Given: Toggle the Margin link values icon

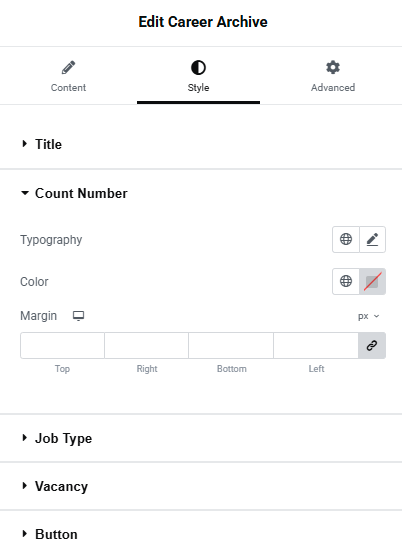Looking at the screenshot, I should coord(372,345).
